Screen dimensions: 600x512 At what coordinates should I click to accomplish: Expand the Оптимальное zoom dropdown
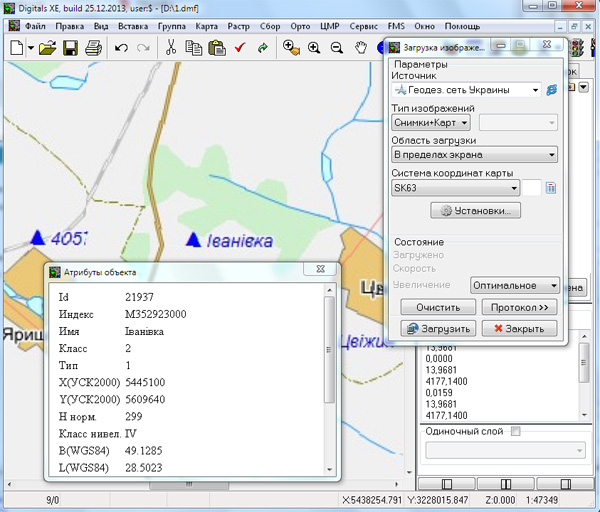pos(551,285)
